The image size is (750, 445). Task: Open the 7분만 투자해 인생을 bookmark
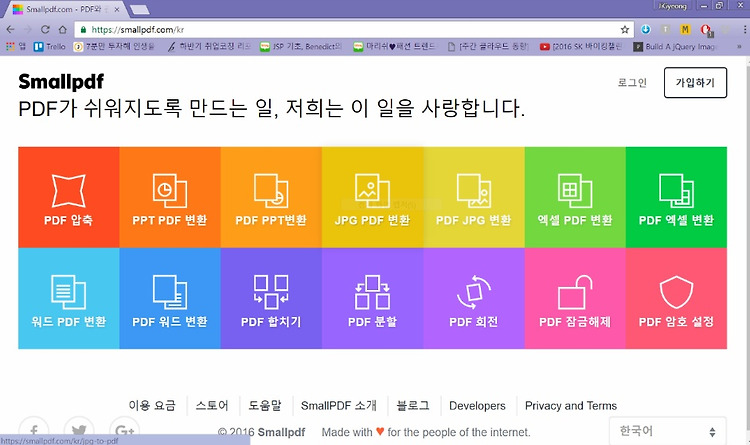click(x=114, y=46)
